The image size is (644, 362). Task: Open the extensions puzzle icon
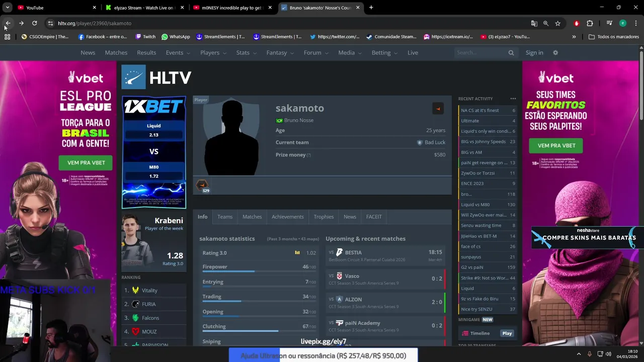coord(590,23)
